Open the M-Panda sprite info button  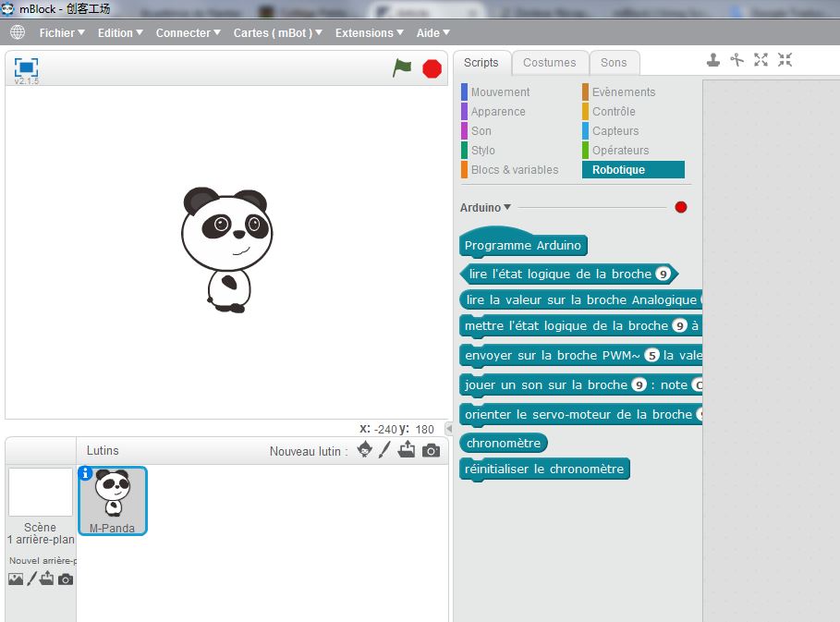coord(86,473)
